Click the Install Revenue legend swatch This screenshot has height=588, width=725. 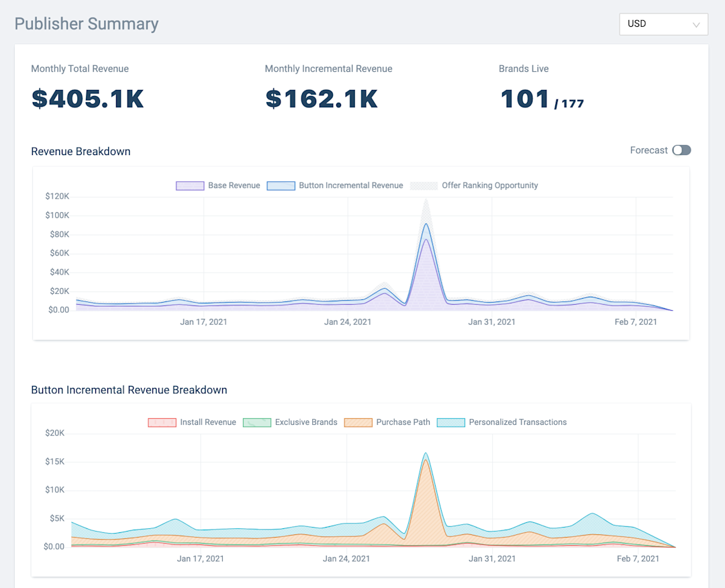point(162,422)
